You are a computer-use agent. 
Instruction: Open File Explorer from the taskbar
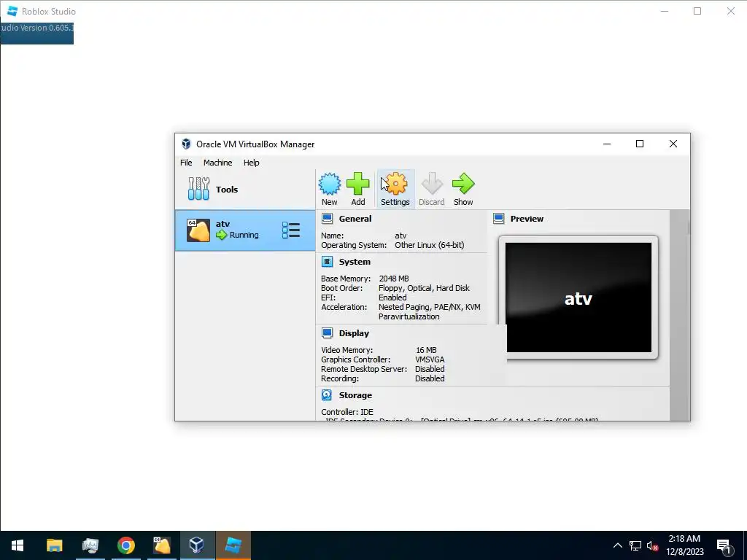(54, 545)
